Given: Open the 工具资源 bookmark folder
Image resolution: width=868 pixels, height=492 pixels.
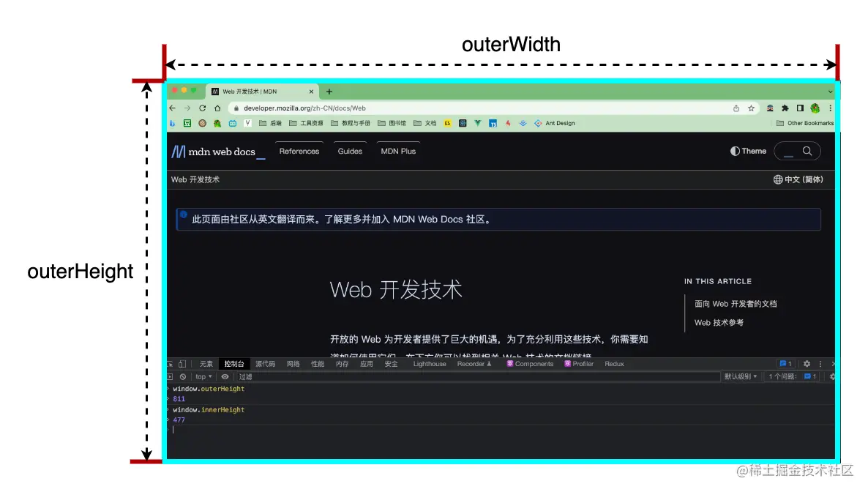Looking at the screenshot, I should click(306, 123).
